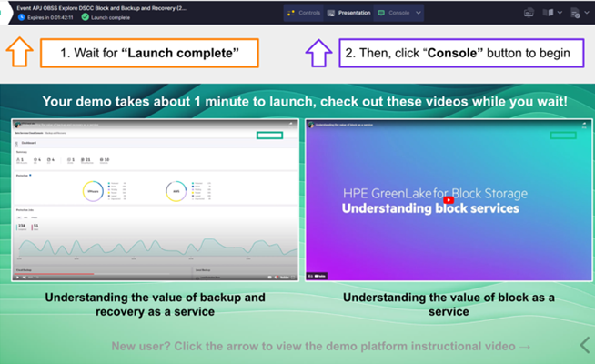This screenshot has height=364, width=595.
Task: Open settings gear in backup video controls
Action: tap(276, 278)
